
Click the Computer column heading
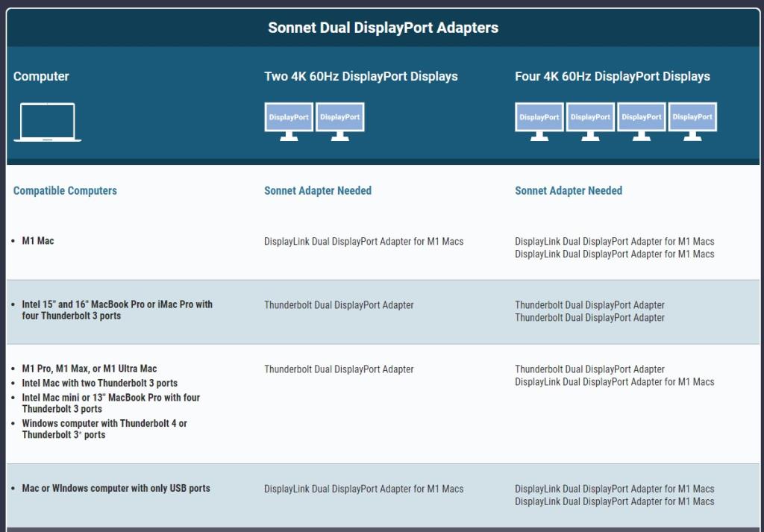(x=41, y=76)
